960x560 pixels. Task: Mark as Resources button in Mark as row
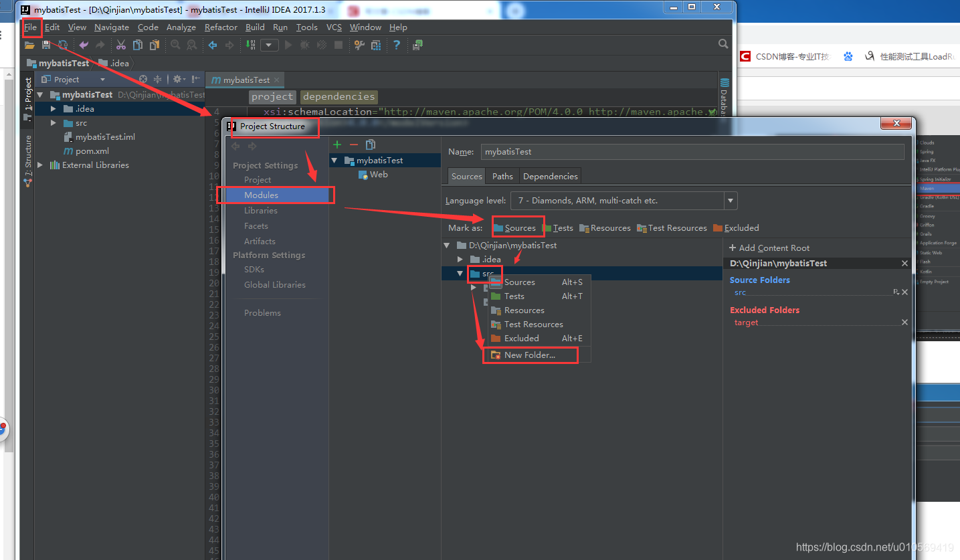pyautogui.click(x=605, y=227)
